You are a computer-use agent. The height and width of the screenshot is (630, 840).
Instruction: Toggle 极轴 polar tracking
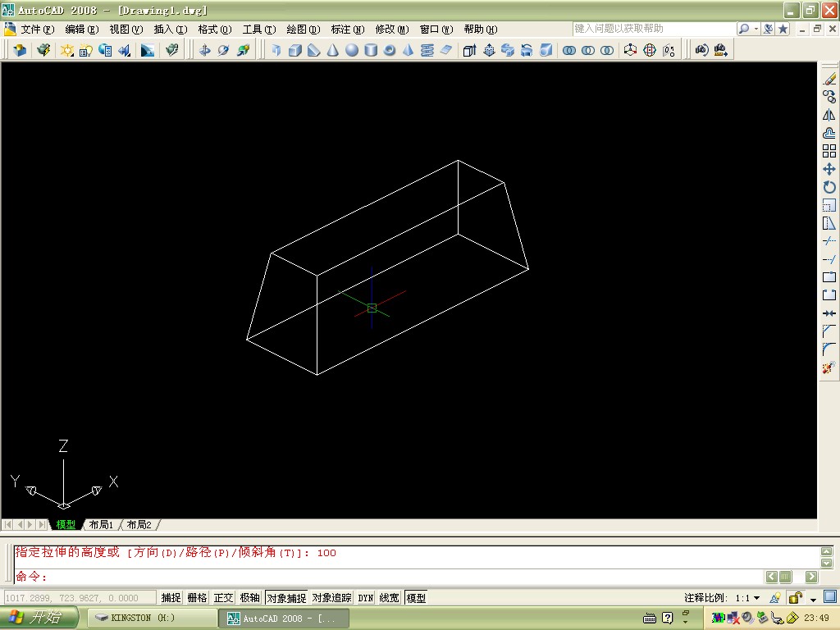pos(249,597)
